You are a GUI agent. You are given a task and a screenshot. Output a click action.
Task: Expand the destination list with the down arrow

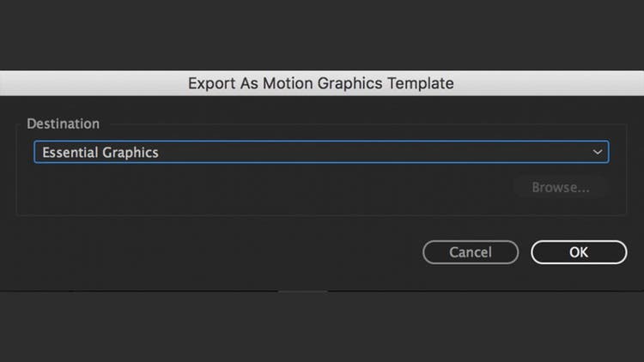tap(598, 153)
